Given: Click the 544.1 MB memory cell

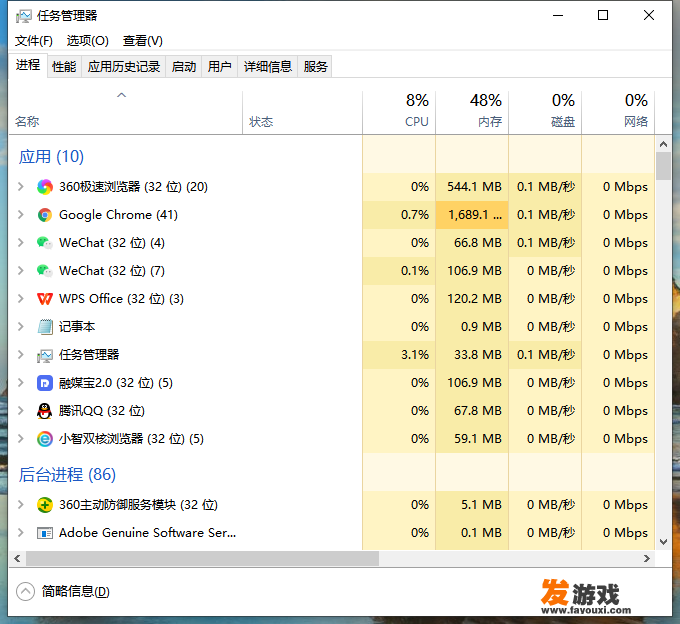Looking at the screenshot, I should click(x=472, y=187).
